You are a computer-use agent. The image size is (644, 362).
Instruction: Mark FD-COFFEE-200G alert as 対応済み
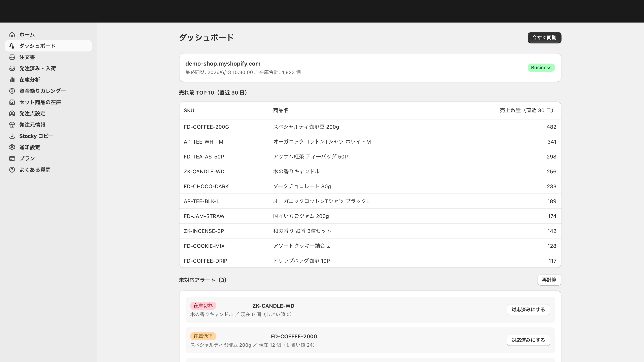pyautogui.click(x=528, y=340)
